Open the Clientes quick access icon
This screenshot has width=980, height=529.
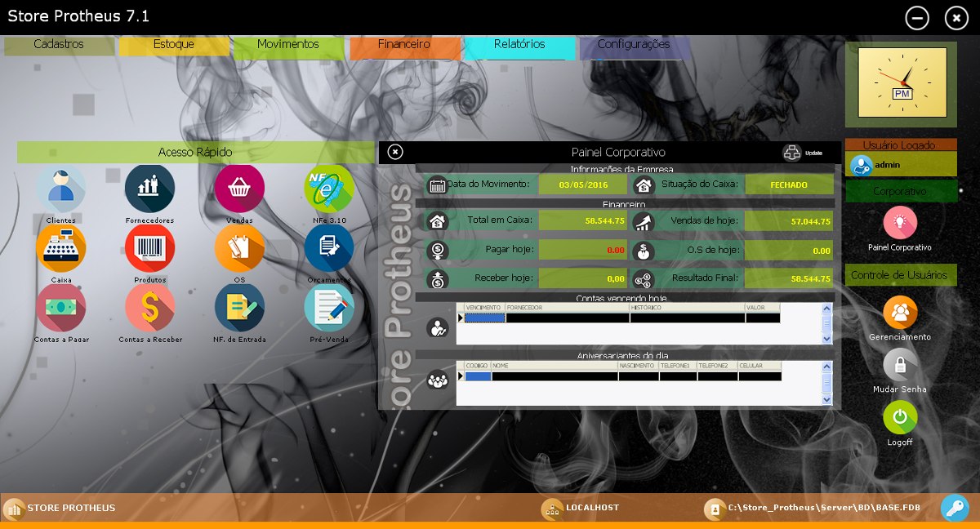tap(61, 189)
